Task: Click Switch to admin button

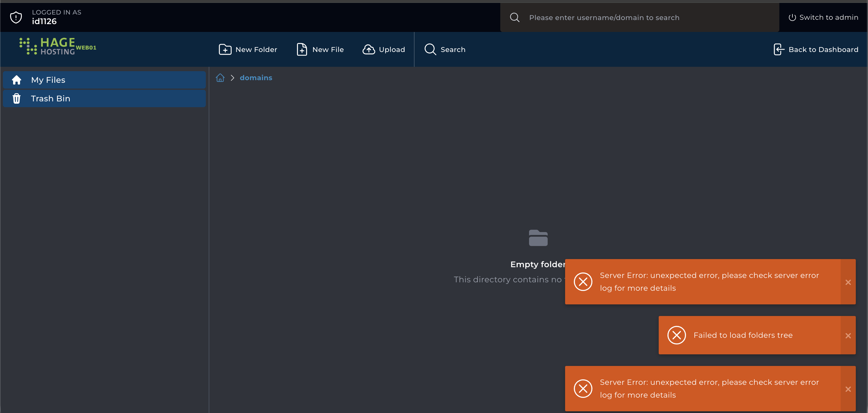Action: coord(823,17)
